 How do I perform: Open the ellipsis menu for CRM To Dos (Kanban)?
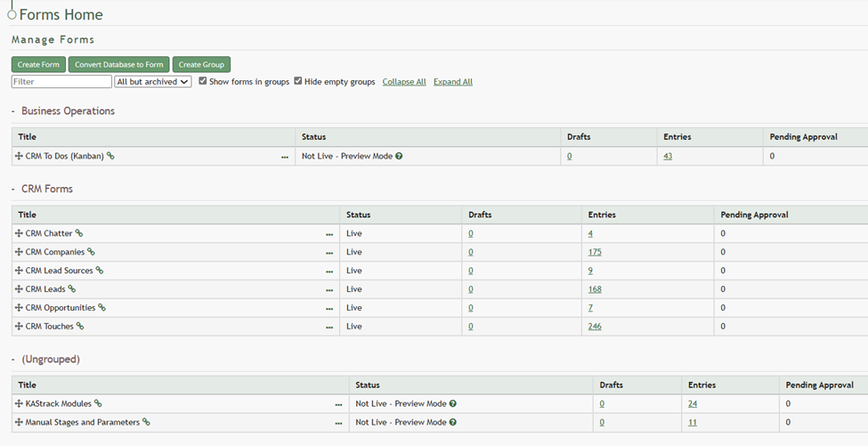tap(285, 157)
